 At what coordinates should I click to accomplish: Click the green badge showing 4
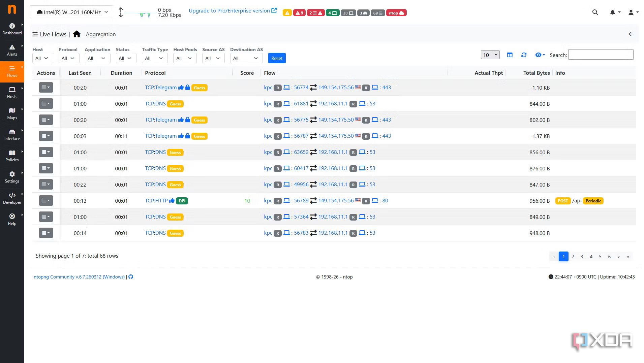(333, 13)
